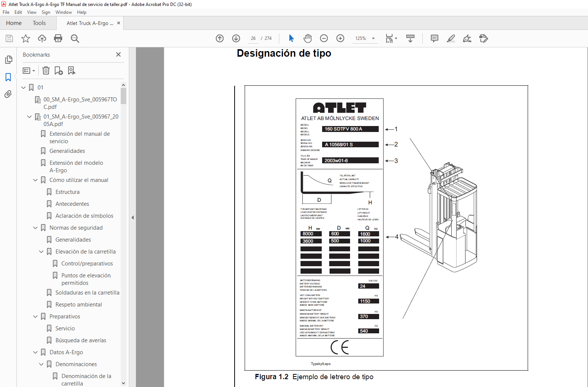588x387 pixels.
Task: Activate the Hand pan tool
Action: (x=308, y=38)
